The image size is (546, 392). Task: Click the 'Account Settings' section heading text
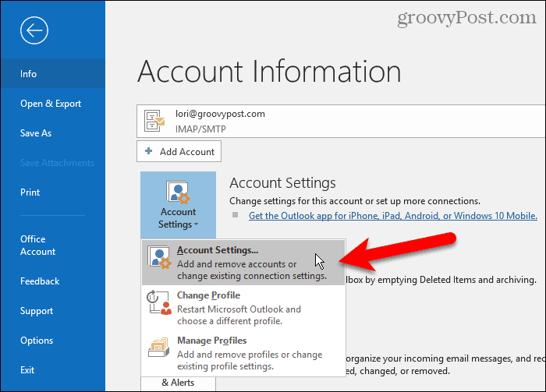click(282, 182)
